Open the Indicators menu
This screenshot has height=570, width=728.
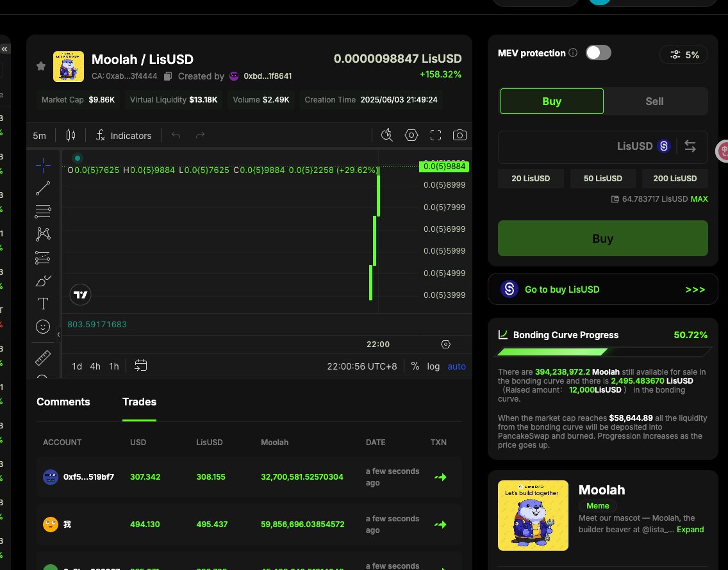pyautogui.click(x=124, y=136)
